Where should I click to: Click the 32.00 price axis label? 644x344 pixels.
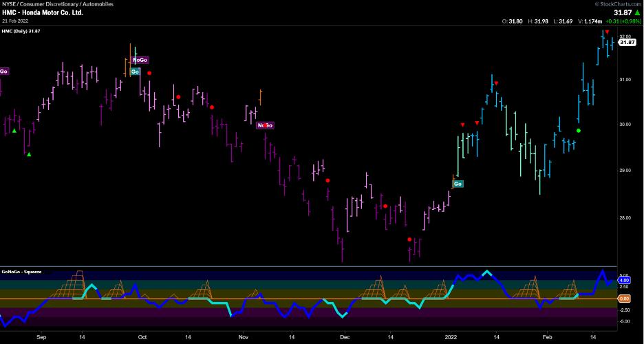point(625,36)
